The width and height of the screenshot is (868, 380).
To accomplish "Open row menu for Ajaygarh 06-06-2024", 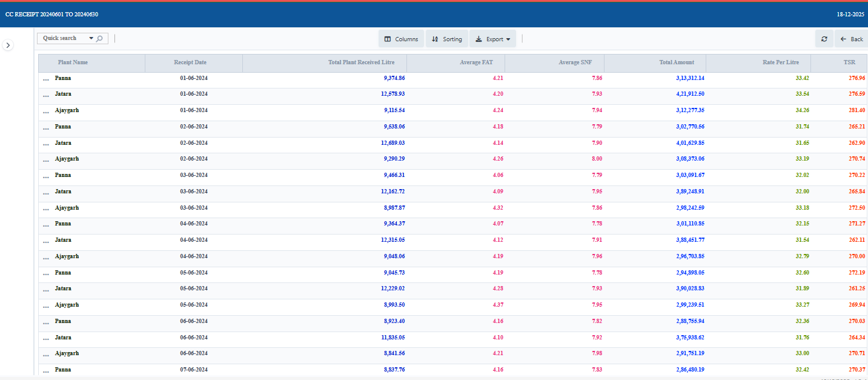I will [x=46, y=355].
